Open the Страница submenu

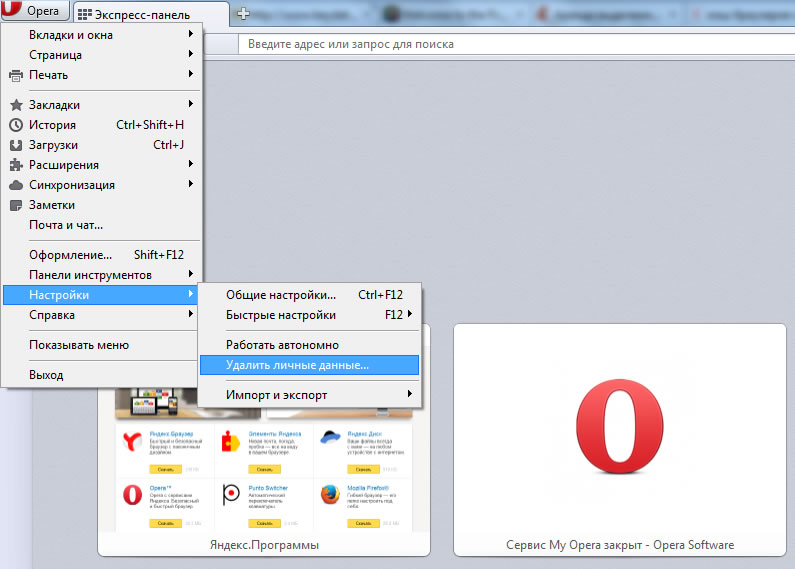click(101, 54)
